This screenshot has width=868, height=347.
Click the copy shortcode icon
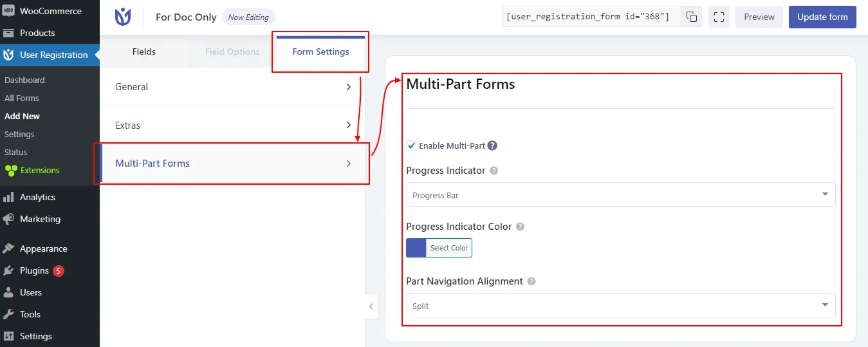(x=691, y=17)
